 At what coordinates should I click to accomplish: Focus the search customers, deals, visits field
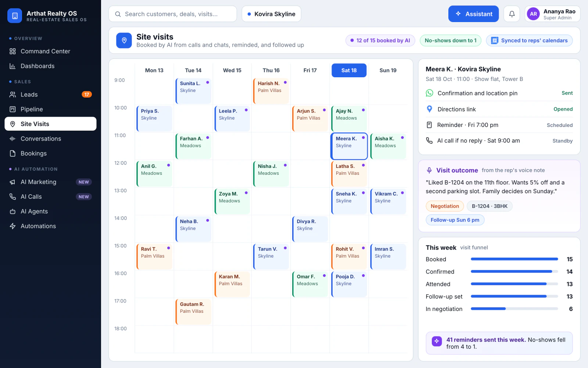pyautogui.click(x=173, y=14)
